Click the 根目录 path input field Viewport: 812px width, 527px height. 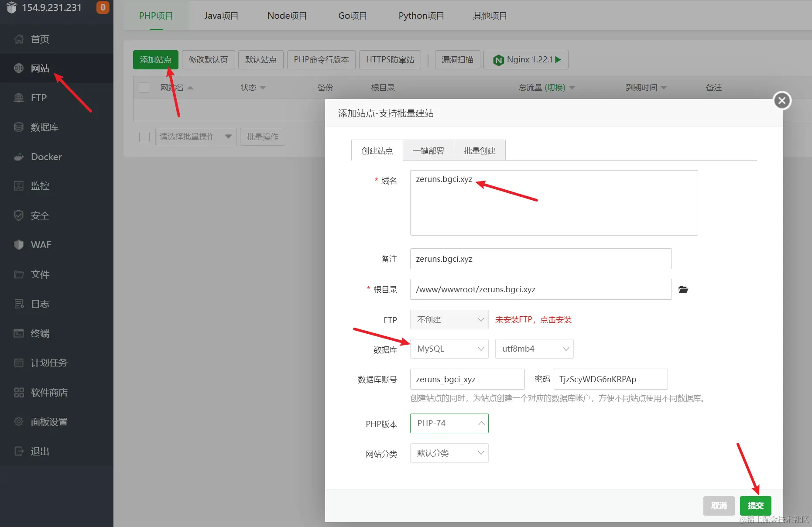pyautogui.click(x=541, y=289)
